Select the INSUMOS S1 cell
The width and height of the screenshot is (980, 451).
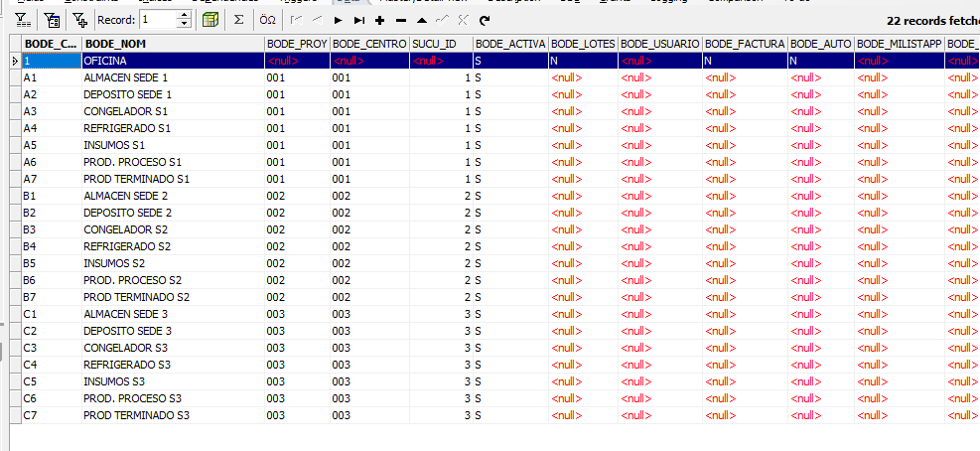(173, 145)
